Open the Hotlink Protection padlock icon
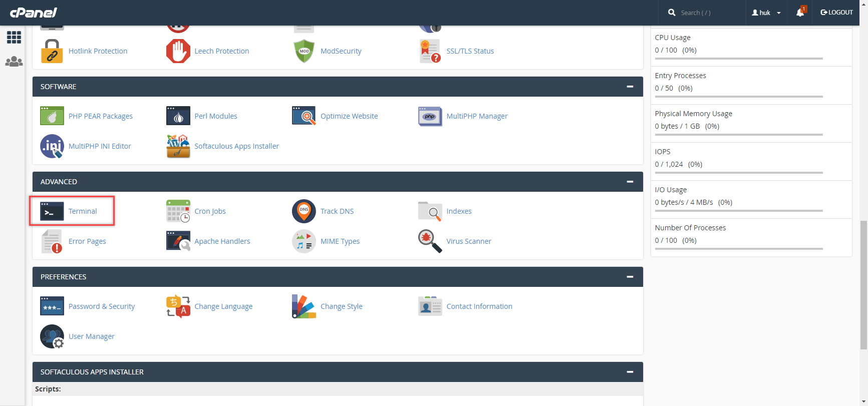Image resolution: width=868 pixels, height=406 pixels. (52, 51)
